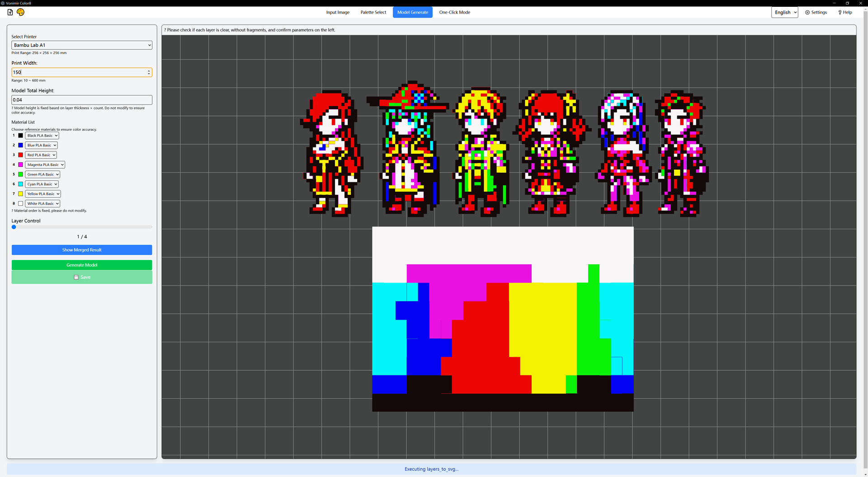
Task: Open the printer selection dropdown
Action: tap(81, 45)
